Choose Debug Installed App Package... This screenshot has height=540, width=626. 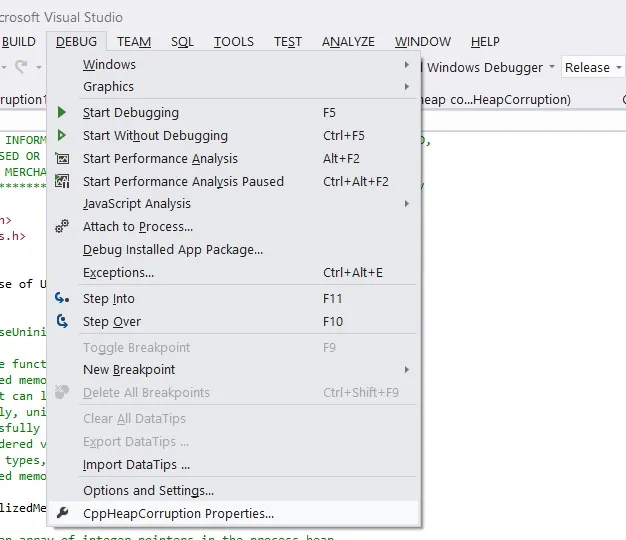tap(236, 249)
